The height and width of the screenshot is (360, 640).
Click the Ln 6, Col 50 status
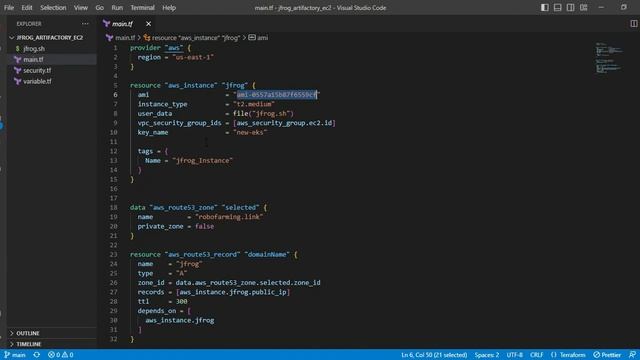click(x=434, y=355)
